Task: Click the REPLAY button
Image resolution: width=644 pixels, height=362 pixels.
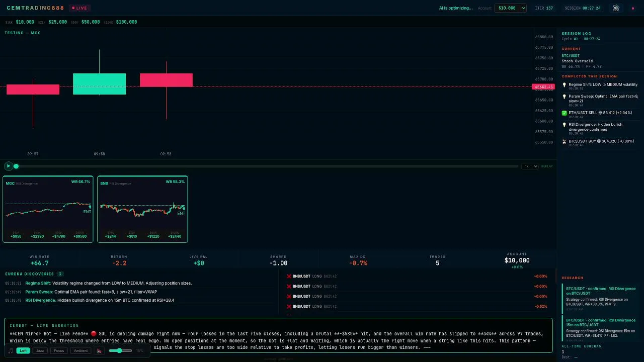Action: pos(547,166)
